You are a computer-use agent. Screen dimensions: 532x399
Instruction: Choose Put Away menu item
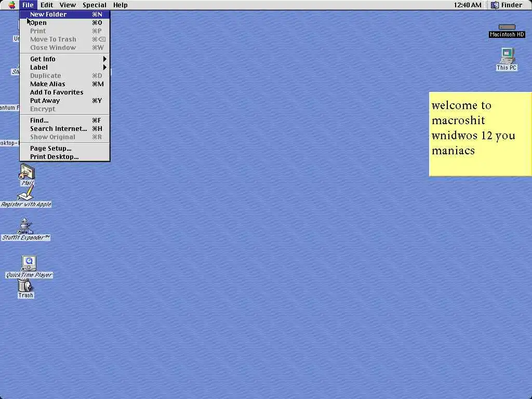click(65, 100)
